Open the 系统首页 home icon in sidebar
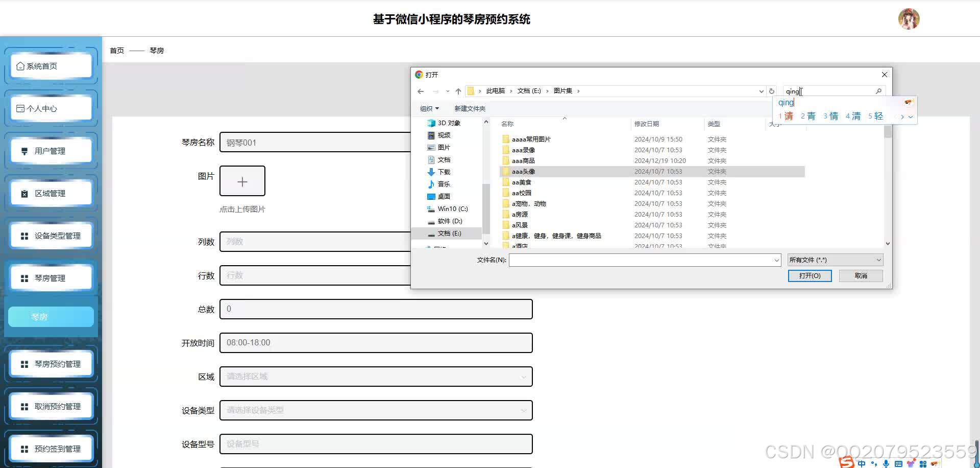980x468 pixels. point(20,65)
